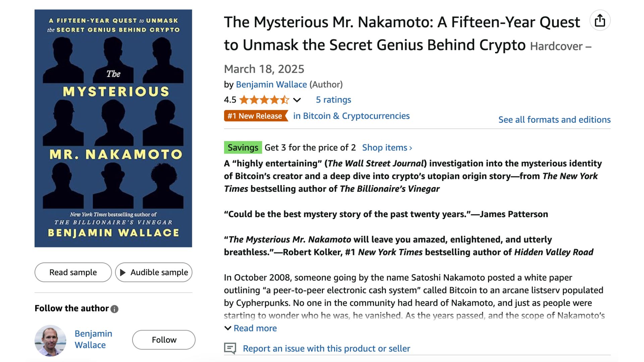This screenshot has height=362, width=644.
Task: Click the Read sample button
Action: [73, 273]
